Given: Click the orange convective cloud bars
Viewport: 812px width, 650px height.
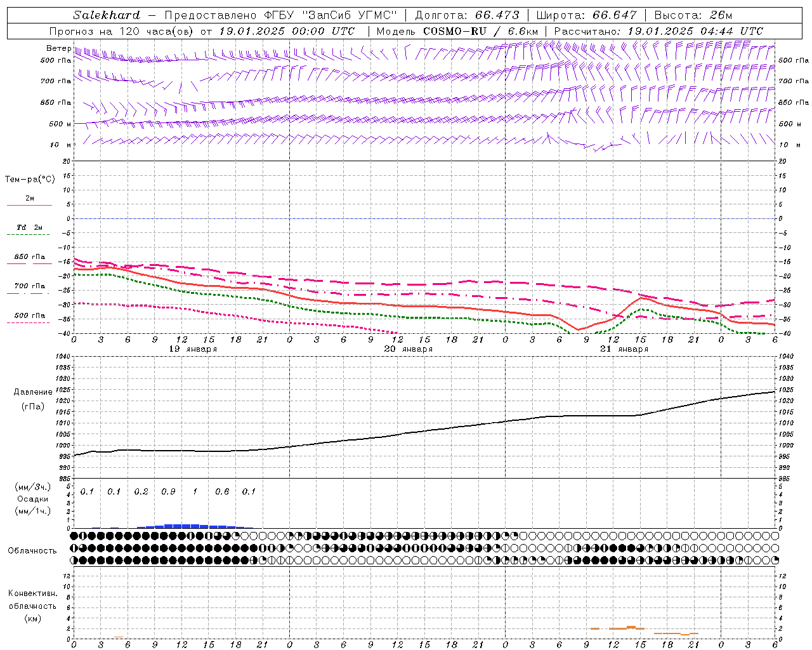Looking at the screenshot, I should [644, 630].
